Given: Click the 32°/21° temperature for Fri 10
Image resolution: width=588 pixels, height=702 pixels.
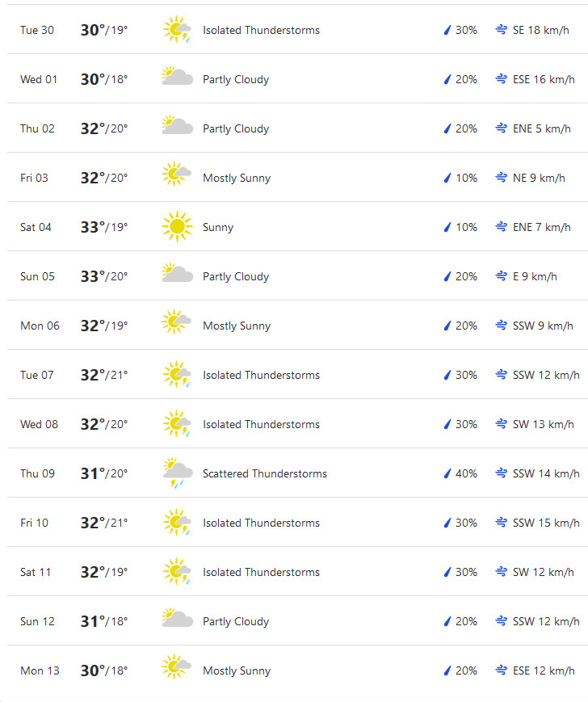Looking at the screenshot, I should click(x=104, y=523).
